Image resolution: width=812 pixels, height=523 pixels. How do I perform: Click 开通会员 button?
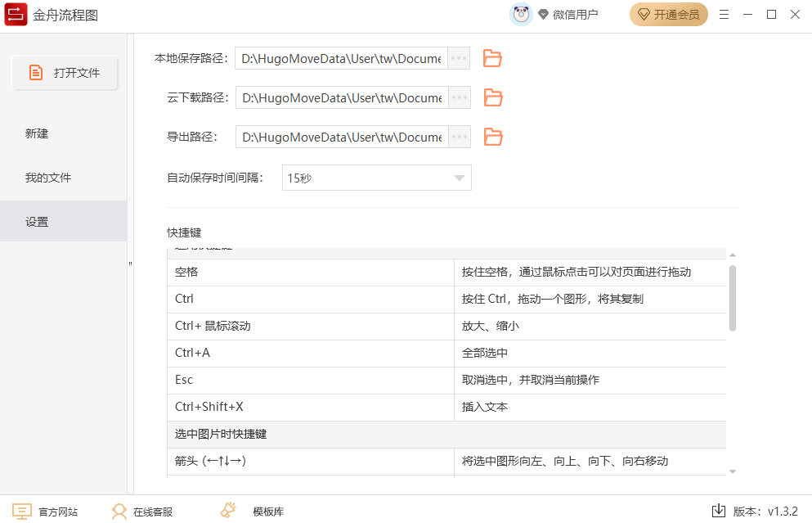(669, 15)
